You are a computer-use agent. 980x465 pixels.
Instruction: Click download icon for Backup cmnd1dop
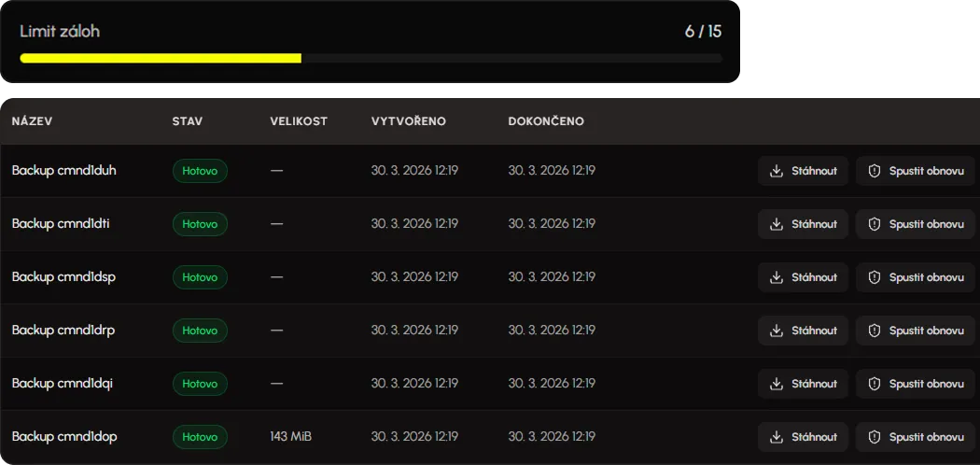(776, 437)
